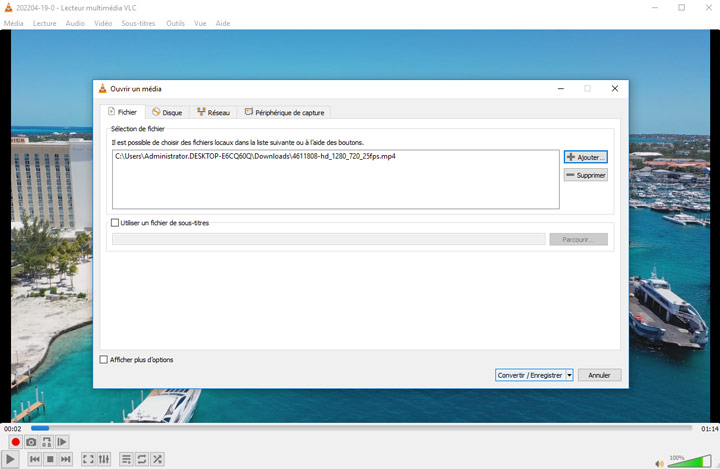Click the Annuler button
This screenshot has height=469, width=720.
click(599, 375)
